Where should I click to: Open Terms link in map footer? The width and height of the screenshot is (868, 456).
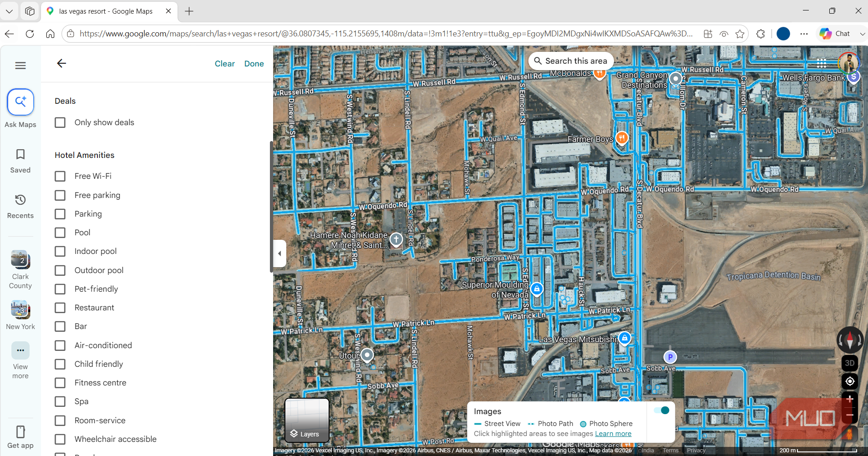[x=670, y=451]
